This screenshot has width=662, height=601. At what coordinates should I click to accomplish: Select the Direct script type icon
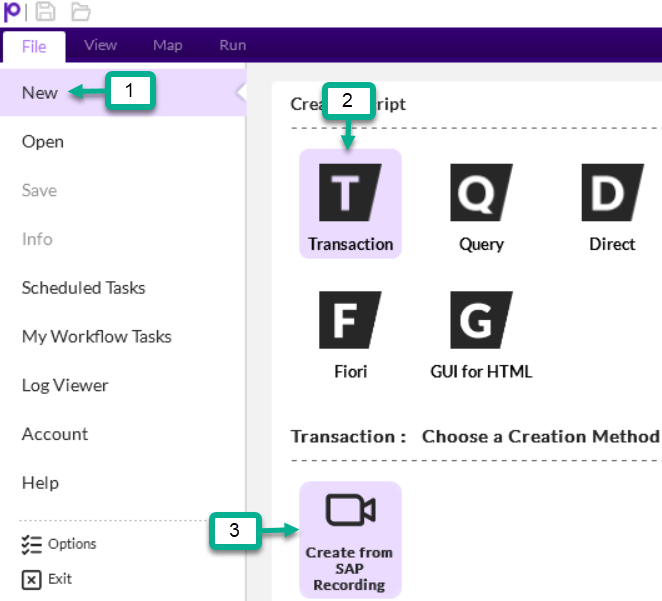(x=612, y=192)
